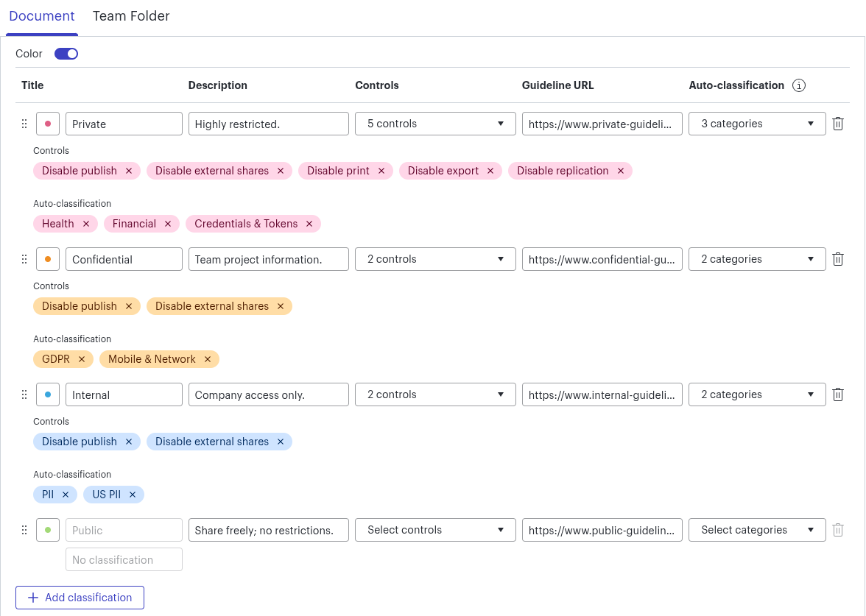Remove blue Disable publish chip from Internal
The height and width of the screenshot is (616, 866).
tap(129, 442)
